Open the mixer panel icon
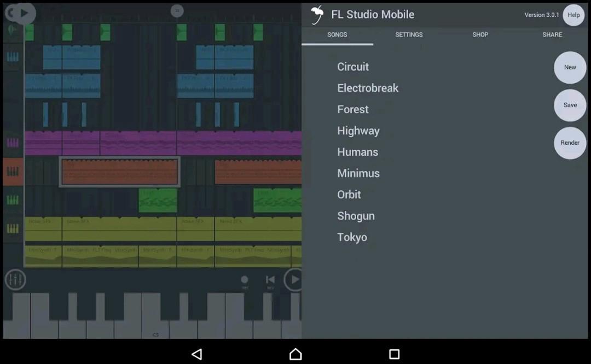Screen dimensions: 591x364 click(x=15, y=279)
